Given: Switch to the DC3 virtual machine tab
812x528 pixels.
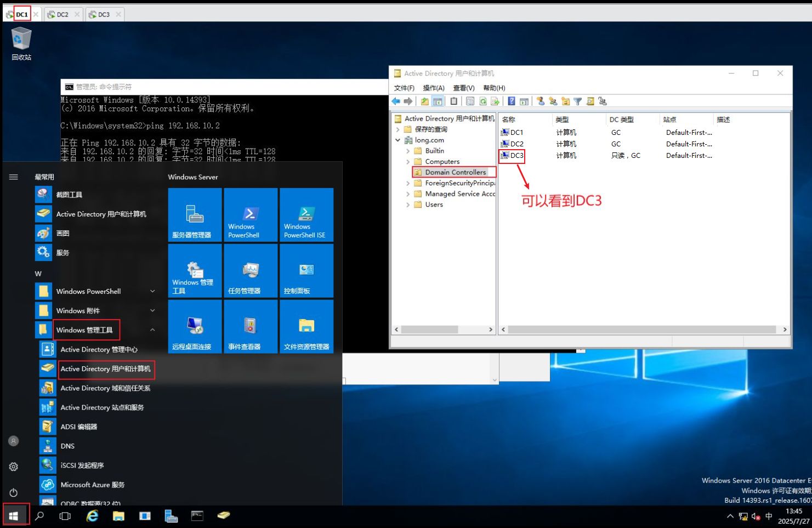Looking at the screenshot, I should coord(104,15).
